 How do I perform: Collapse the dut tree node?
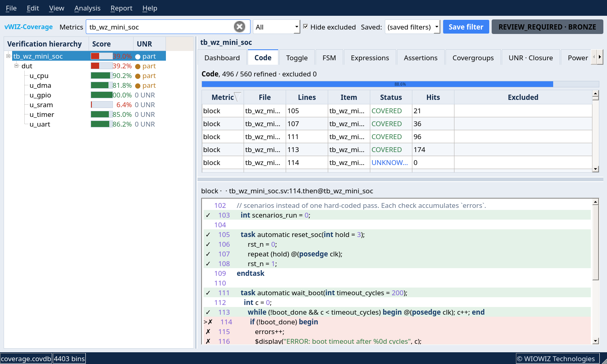[17, 66]
